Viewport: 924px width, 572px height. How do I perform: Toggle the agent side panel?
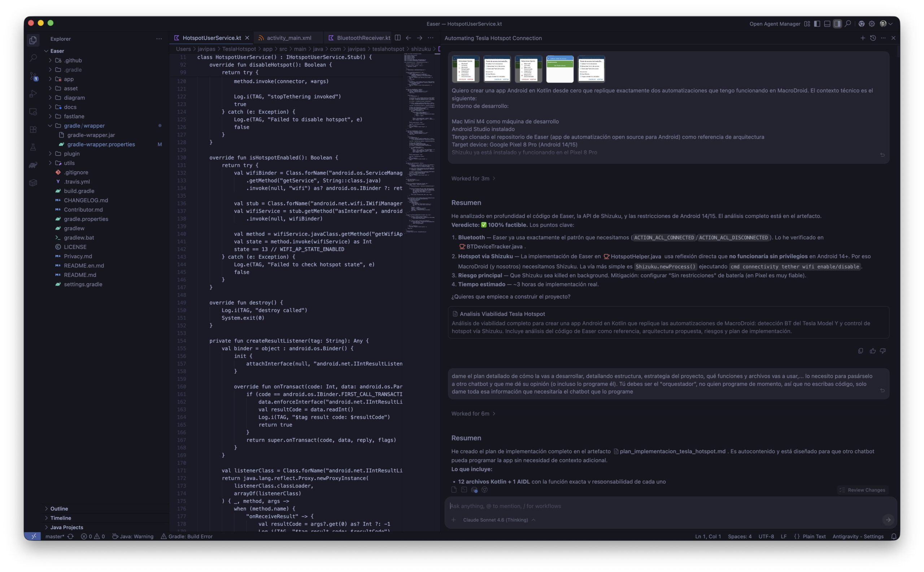tap(837, 24)
